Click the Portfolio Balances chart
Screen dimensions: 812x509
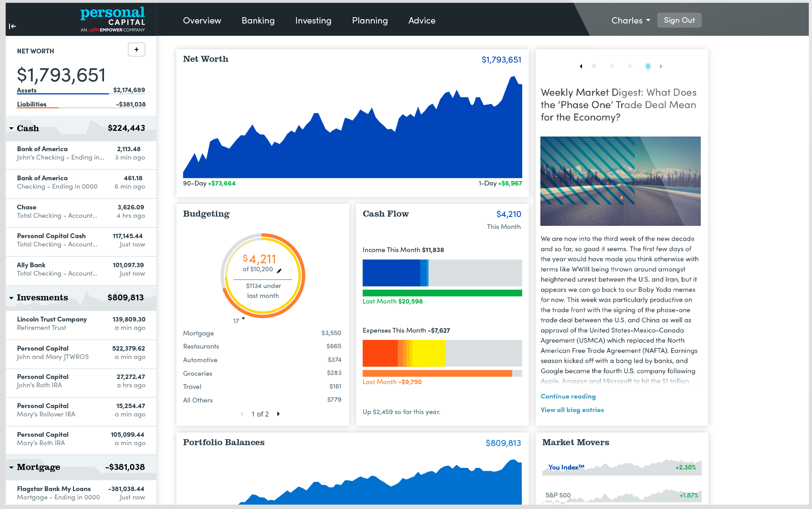[352, 482]
